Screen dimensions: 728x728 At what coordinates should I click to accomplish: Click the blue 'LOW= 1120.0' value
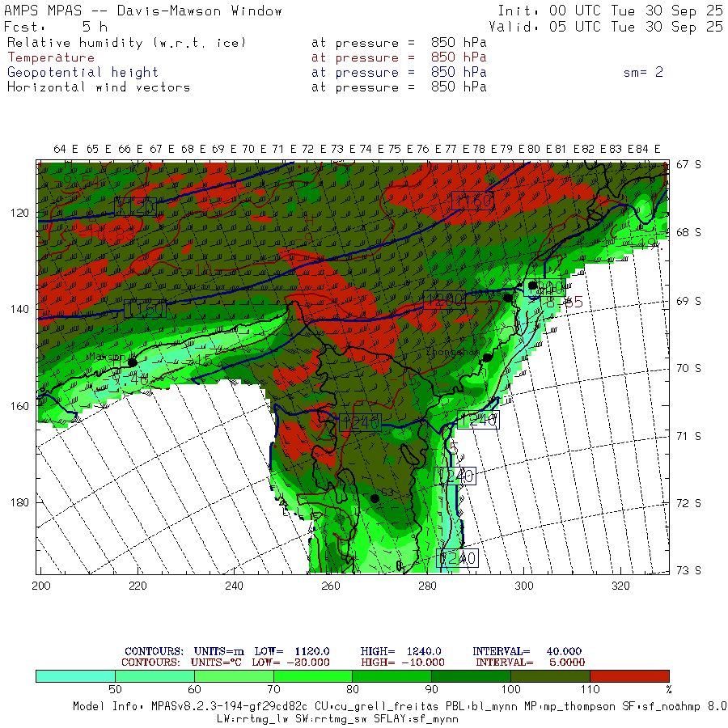(292, 651)
